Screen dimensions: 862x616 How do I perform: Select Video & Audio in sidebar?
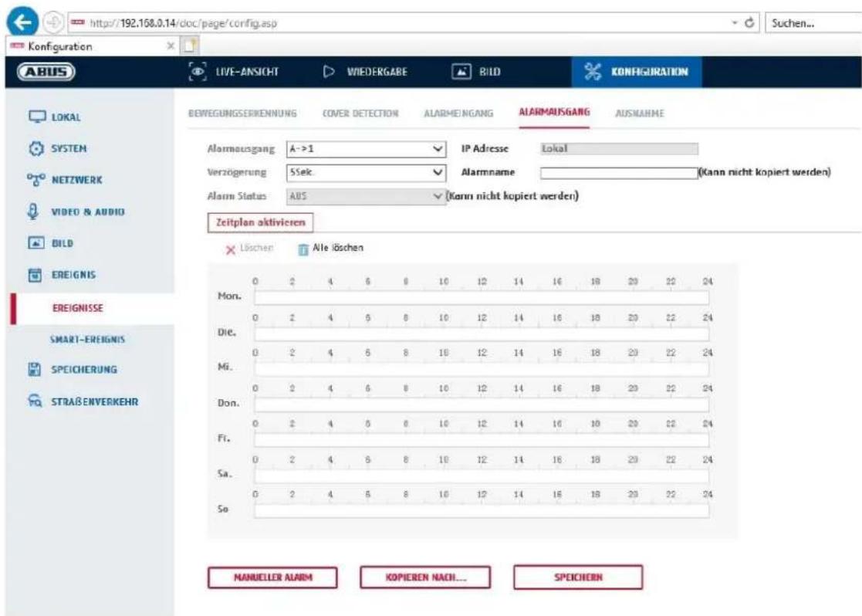(87, 212)
